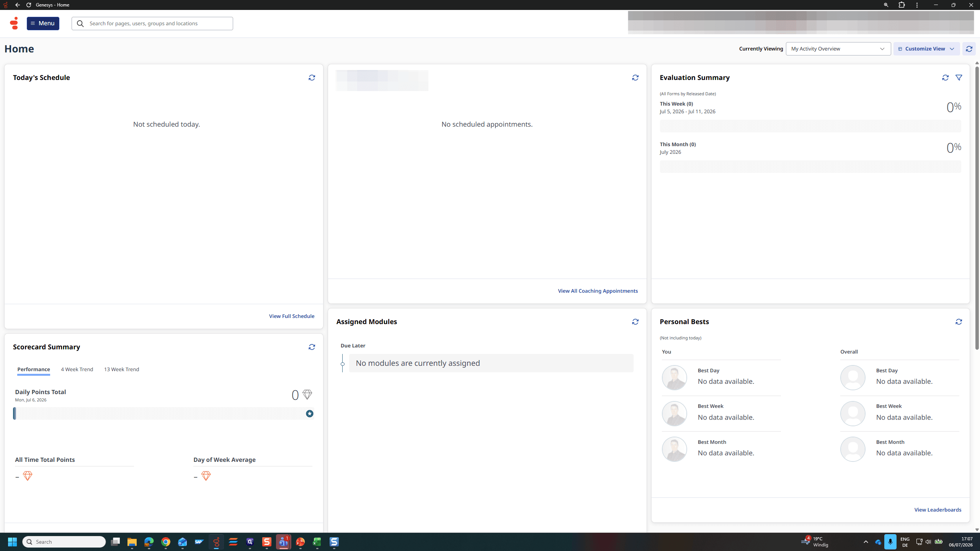Click the star goal marker on the points bar

pyautogui.click(x=310, y=414)
